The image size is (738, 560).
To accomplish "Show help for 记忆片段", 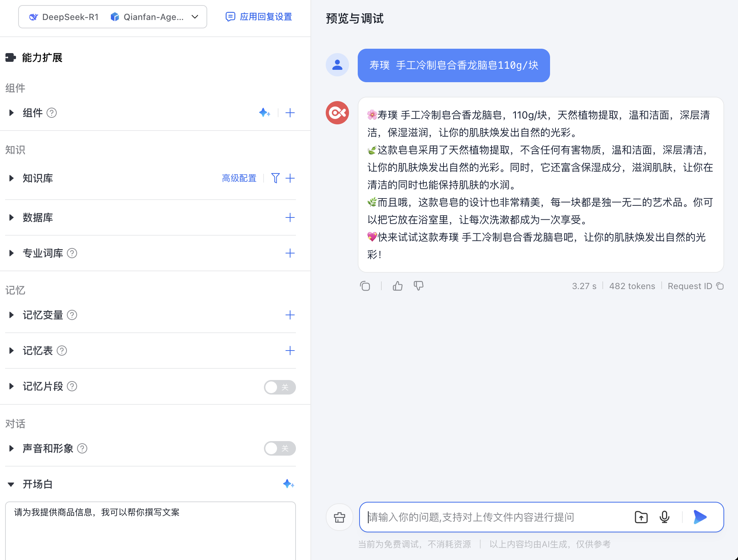I will 72,386.
